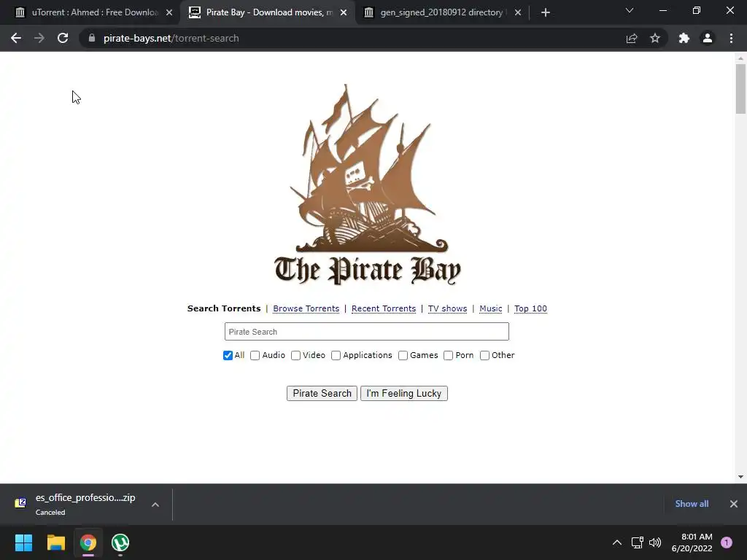
Task: Open File Explorer from taskbar
Action: [x=55, y=542]
